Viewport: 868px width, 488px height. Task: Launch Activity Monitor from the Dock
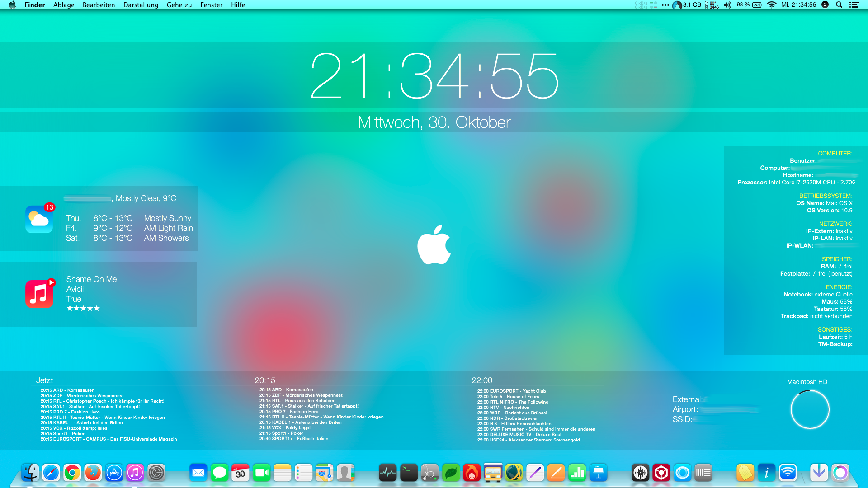point(387,473)
